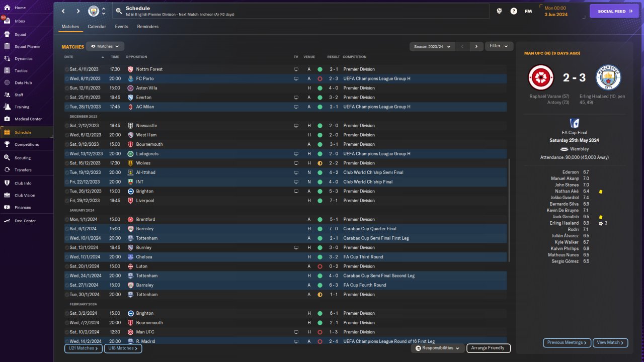Open Data Hub in the sidebar
644x362 pixels.
coord(23,82)
